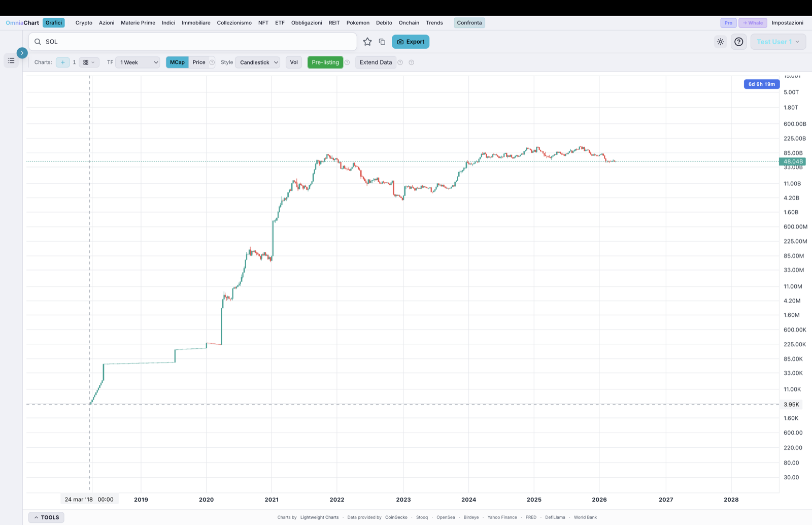Viewport: 812px width, 525px height.
Task: Follow the Birdeye link in footer
Action: click(x=471, y=517)
